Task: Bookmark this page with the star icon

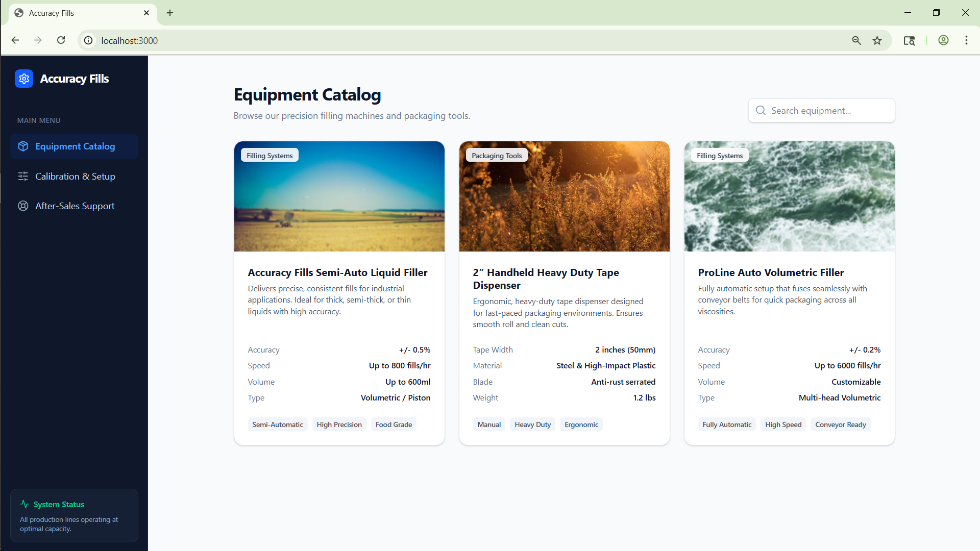Action: pos(877,40)
